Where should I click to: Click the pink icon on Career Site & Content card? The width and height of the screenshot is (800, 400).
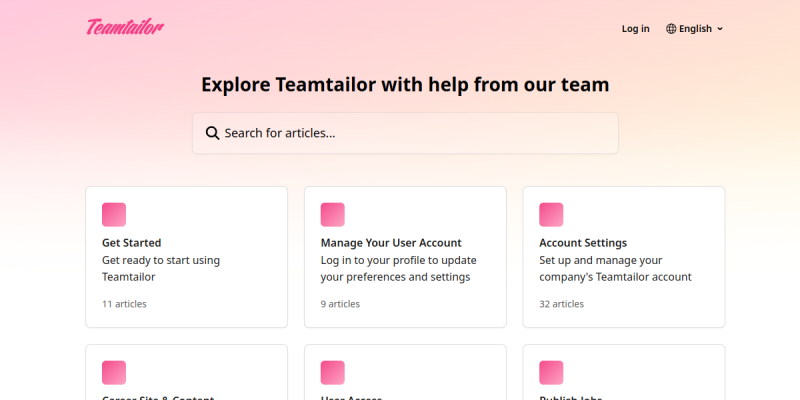pos(114,373)
